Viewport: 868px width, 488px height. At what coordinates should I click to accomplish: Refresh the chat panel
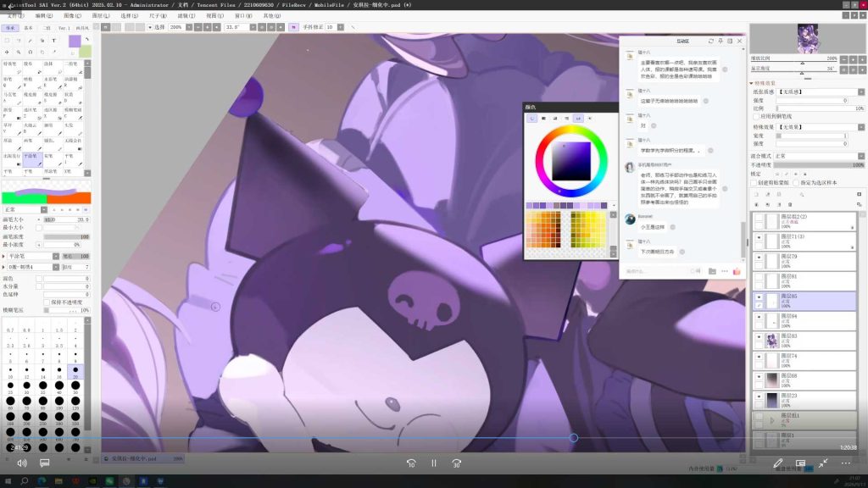[x=711, y=41]
